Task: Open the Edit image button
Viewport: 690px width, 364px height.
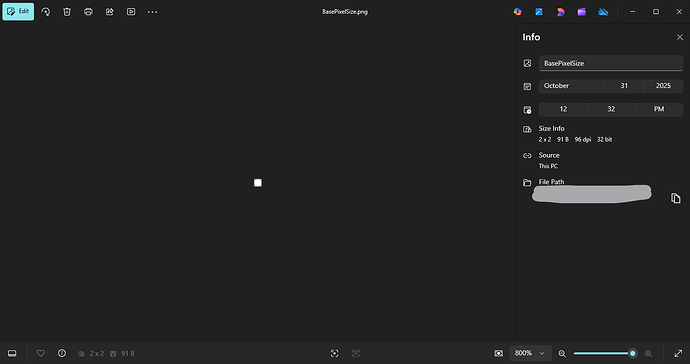Action: pyautogui.click(x=18, y=12)
